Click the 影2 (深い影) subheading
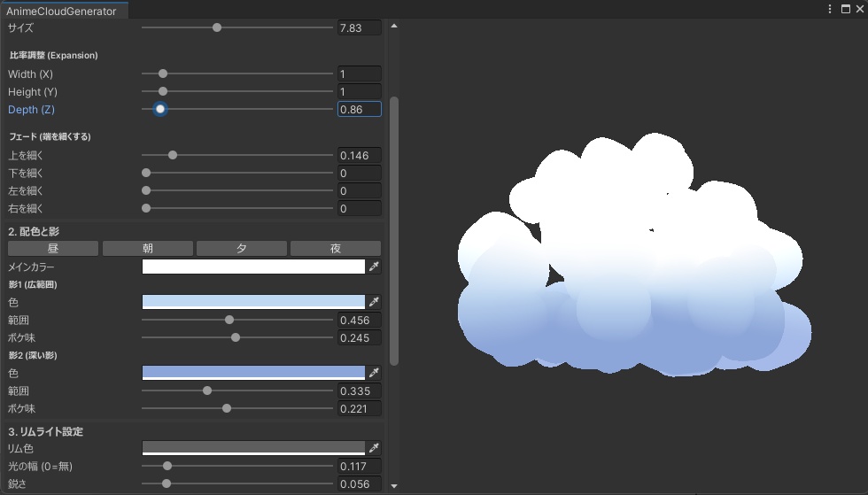 point(33,355)
